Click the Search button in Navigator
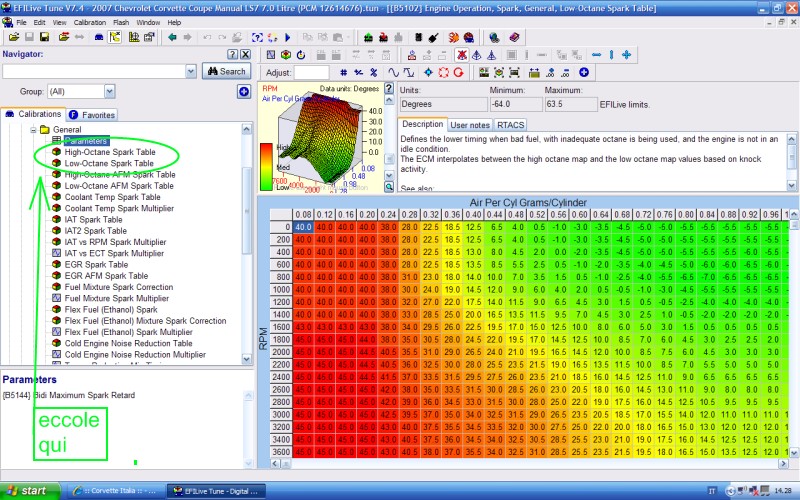 click(226, 71)
